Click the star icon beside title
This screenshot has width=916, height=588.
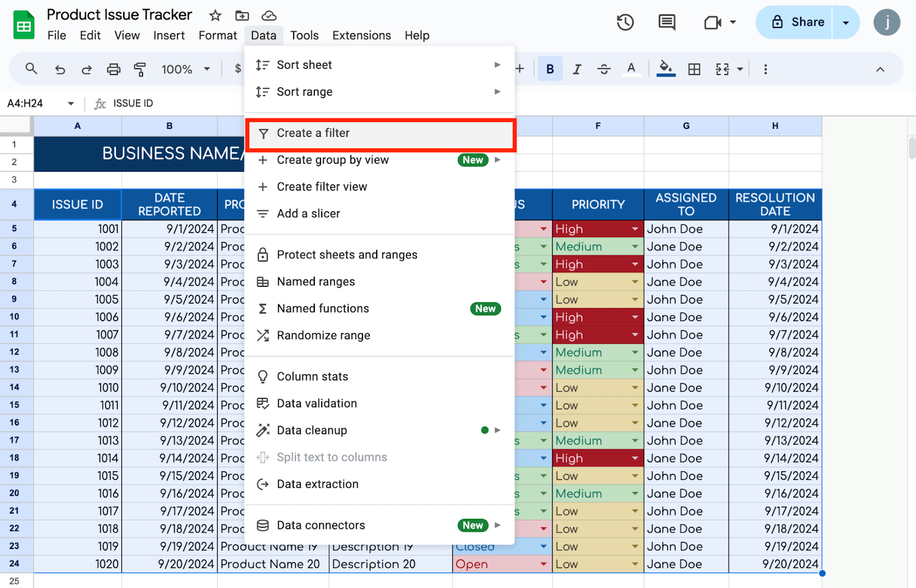point(215,15)
